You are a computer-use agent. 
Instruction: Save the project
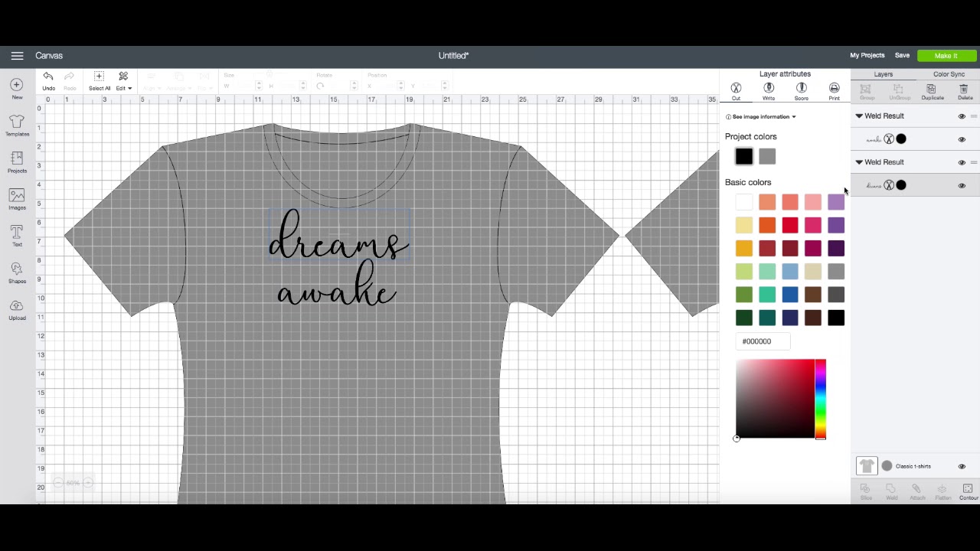tap(902, 55)
